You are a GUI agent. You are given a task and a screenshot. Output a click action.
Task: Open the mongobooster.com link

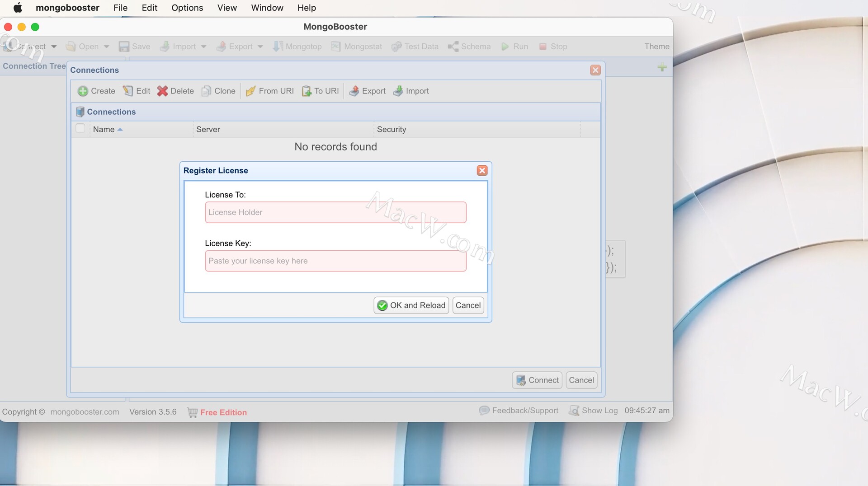tap(85, 412)
